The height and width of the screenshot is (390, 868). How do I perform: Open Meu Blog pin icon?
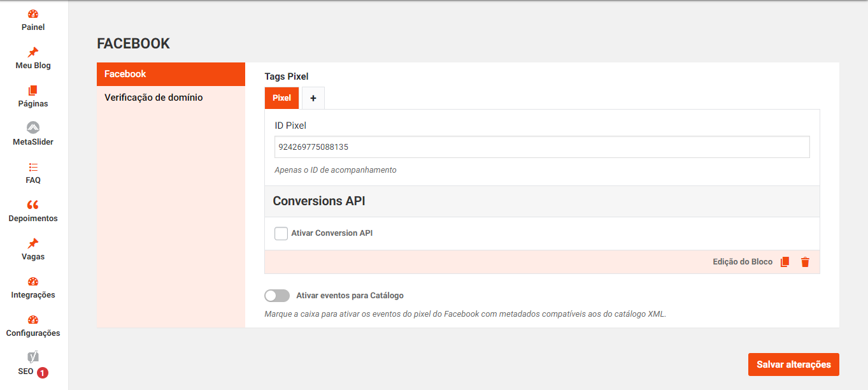(x=33, y=52)
